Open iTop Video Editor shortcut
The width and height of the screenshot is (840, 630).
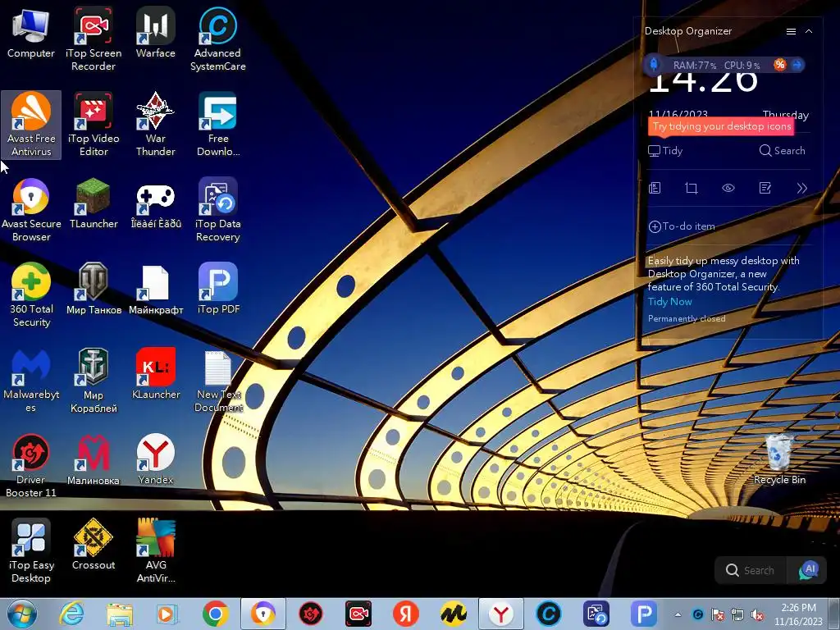coord(94,125)
